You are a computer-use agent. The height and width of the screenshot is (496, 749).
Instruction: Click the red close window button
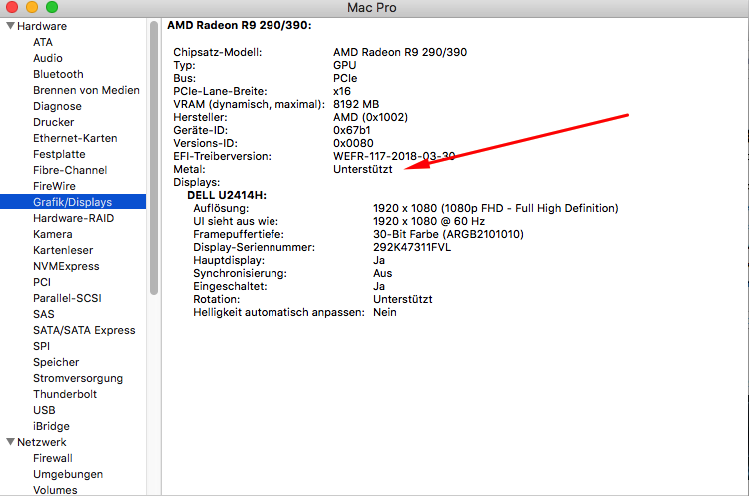pos(12,7)
